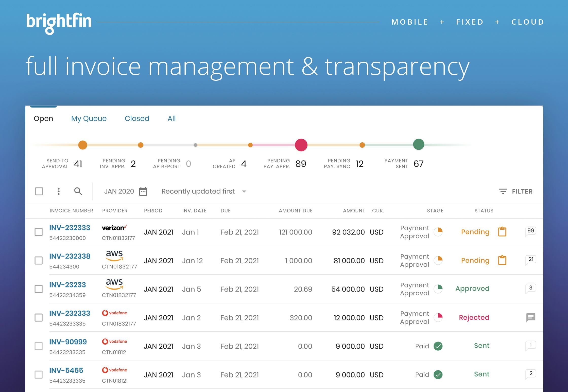Viewport: 568px width, 392px height.
Task: Open the 99-comment badge on the Verizon invoice row
Action: 531,230
